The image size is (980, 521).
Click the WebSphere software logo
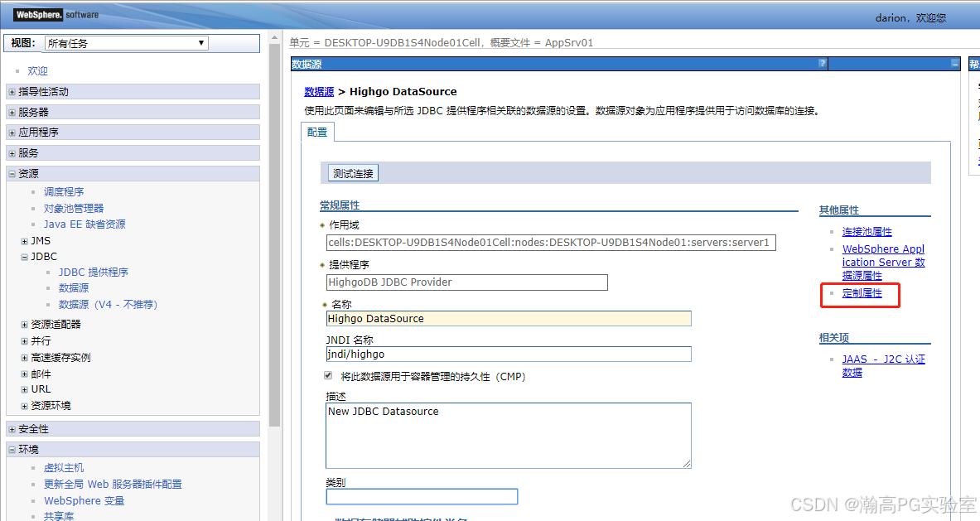(x=56, y=14)
